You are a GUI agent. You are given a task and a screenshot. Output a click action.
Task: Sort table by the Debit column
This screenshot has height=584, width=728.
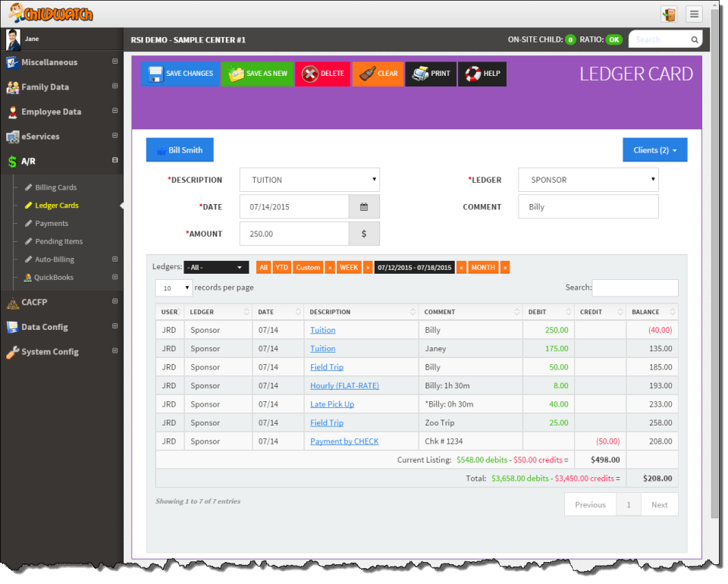(549, 312)
